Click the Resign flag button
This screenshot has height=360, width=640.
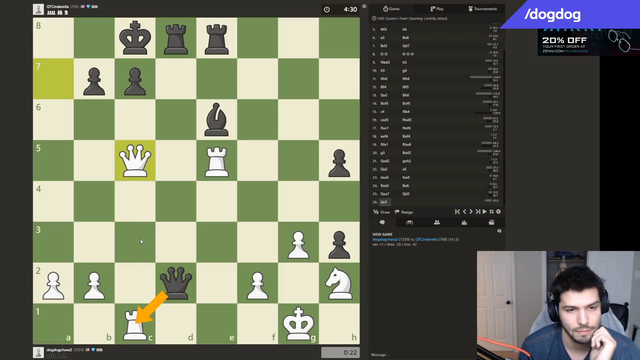(404, 212)
